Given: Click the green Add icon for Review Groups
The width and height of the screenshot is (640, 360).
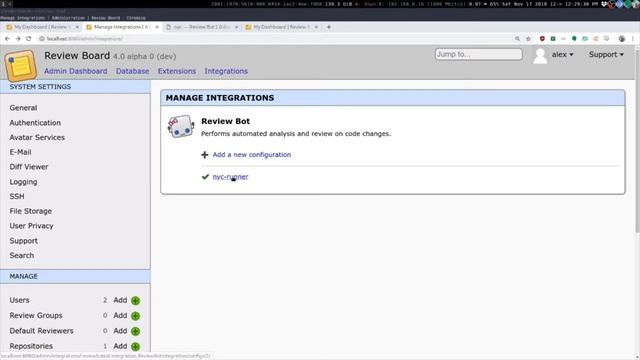Looking at the screenshot, I should [136, 316].
